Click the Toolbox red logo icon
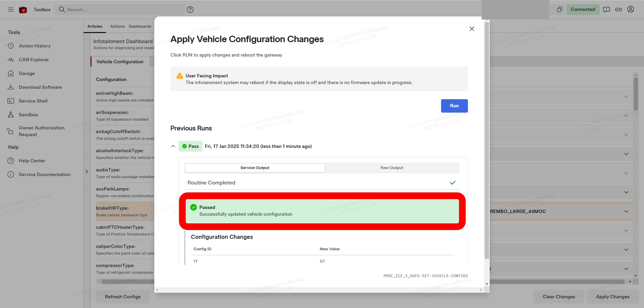This screenshot has height=308, width=644. (23, 10)
